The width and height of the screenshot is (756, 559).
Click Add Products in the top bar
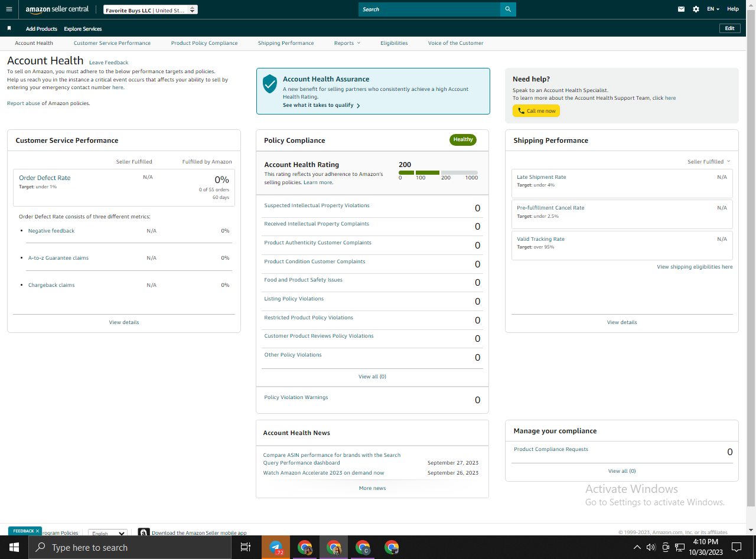(41, 29)
